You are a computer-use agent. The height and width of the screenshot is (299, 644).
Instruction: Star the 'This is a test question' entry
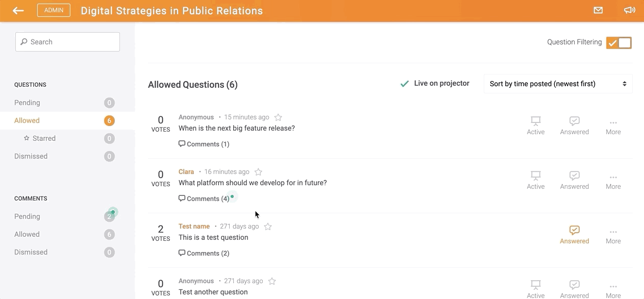point(268,227)
